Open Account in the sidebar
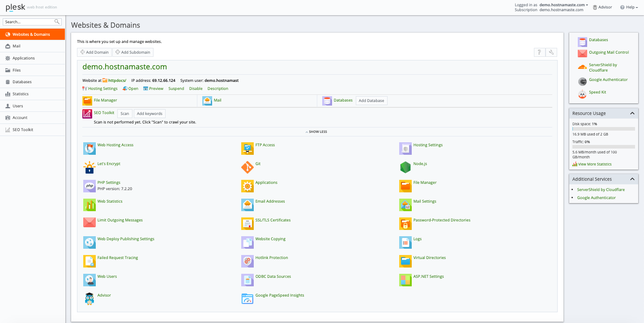 tap(32, 118)
